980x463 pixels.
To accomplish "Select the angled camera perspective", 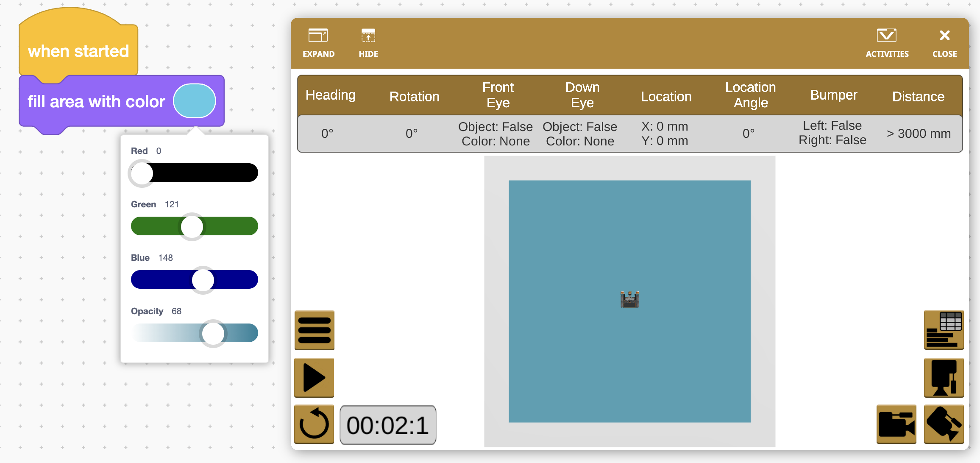I will coord(943,424).
